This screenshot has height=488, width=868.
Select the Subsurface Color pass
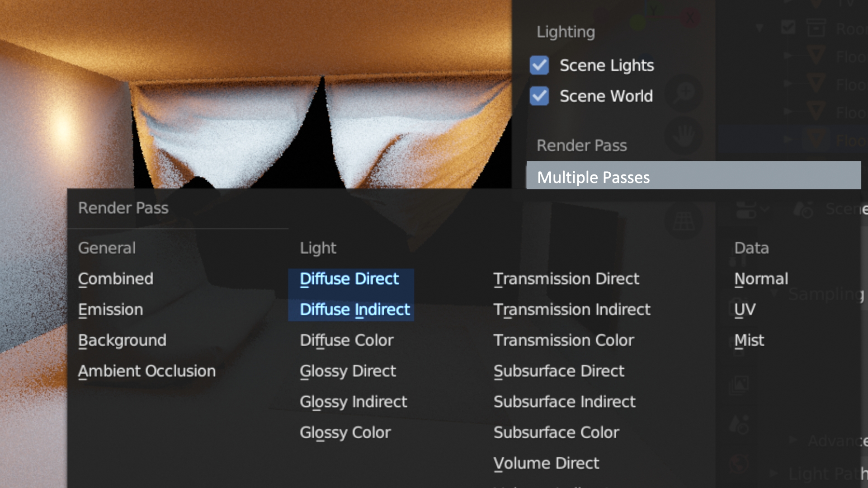[x=557, y=432]
